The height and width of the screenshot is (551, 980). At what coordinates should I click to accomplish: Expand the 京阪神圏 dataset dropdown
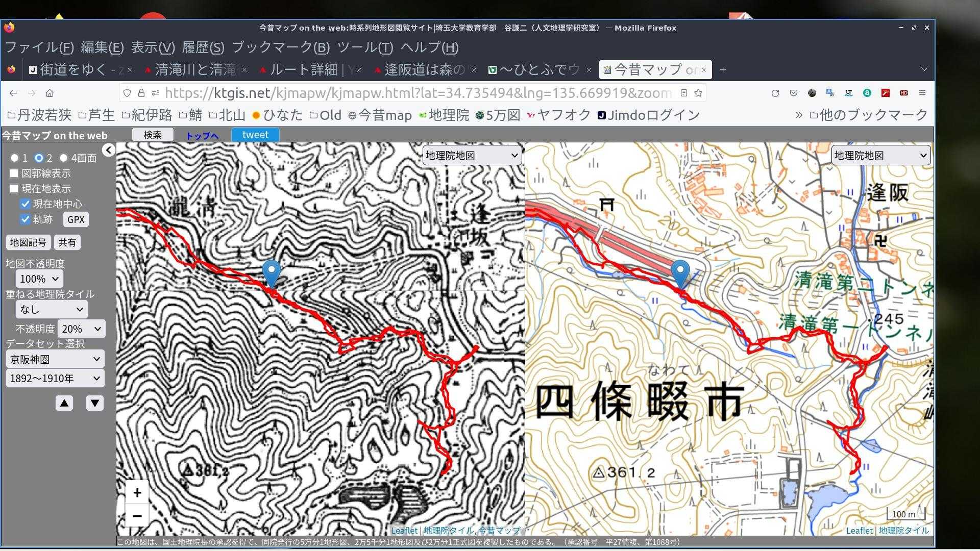(x=55, y=359)
